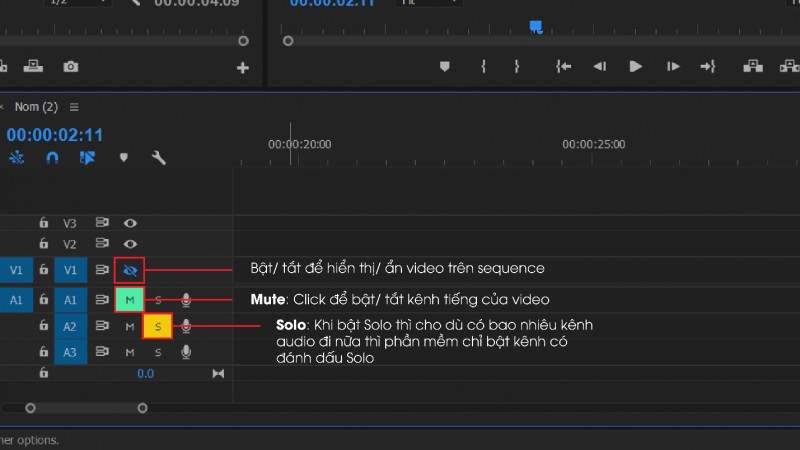Toggle lock on track V1
This screenshot has width=800, height=450.
pos(44,269)
